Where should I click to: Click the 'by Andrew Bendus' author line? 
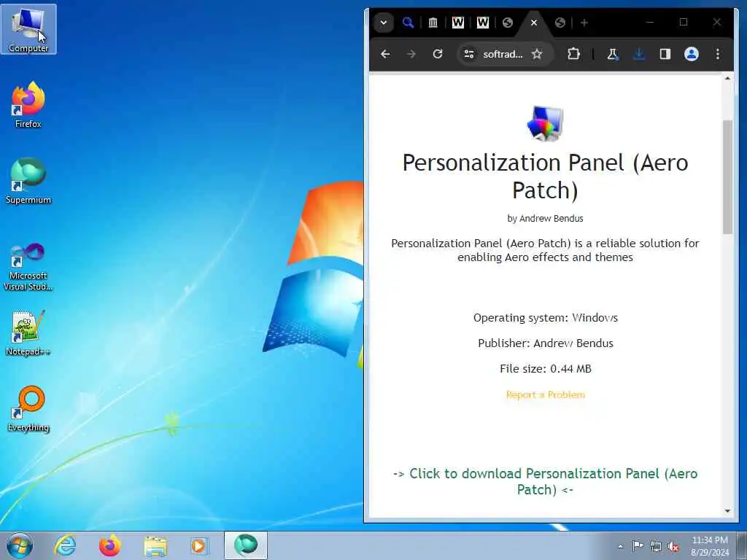click(x=546, y=219)
